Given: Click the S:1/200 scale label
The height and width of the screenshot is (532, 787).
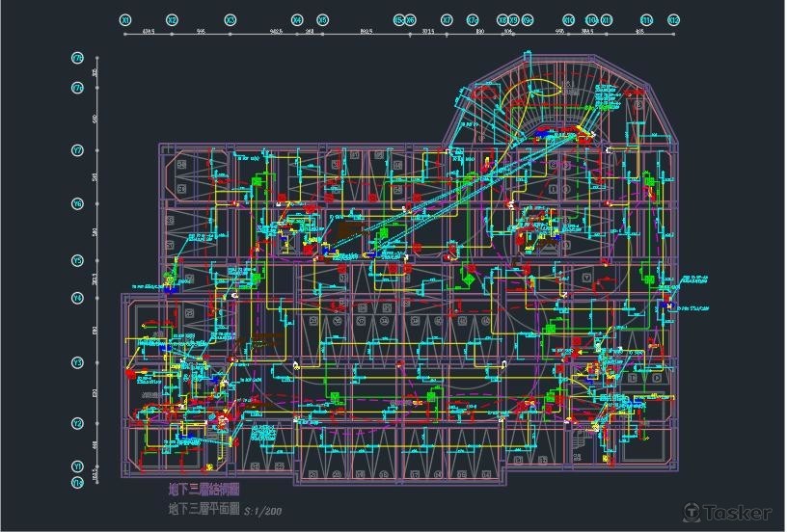Looking at the screenshot, I should click(x=263, y=510).
